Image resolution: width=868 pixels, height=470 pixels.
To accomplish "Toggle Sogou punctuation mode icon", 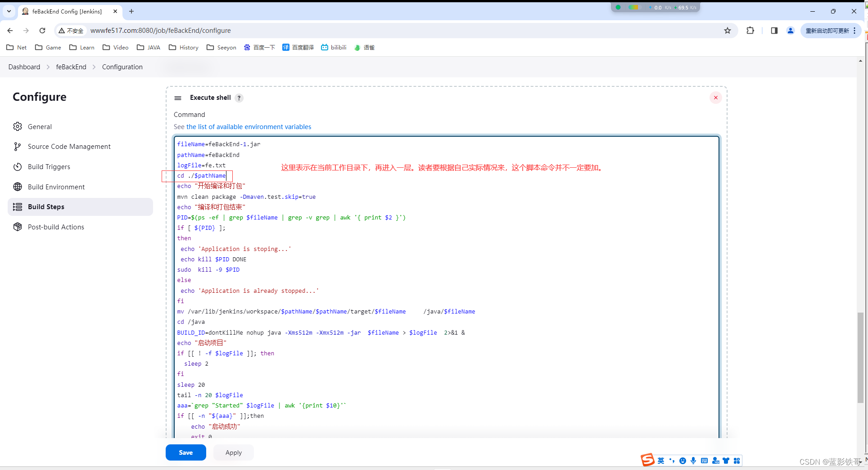I will [x=672, y=461].
